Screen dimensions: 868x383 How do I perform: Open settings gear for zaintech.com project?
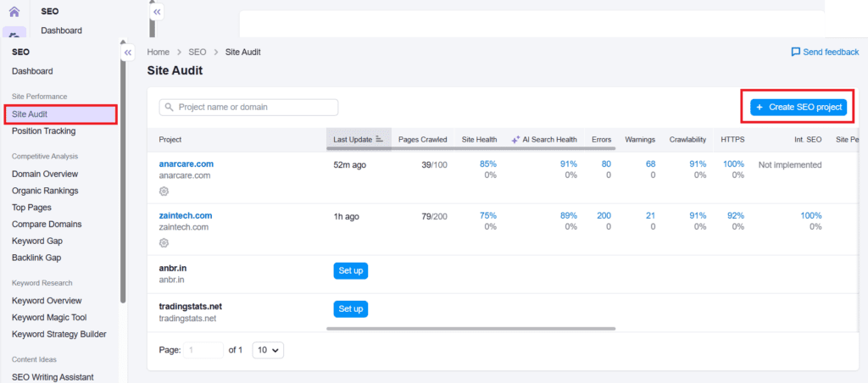(x=164, y=243)
